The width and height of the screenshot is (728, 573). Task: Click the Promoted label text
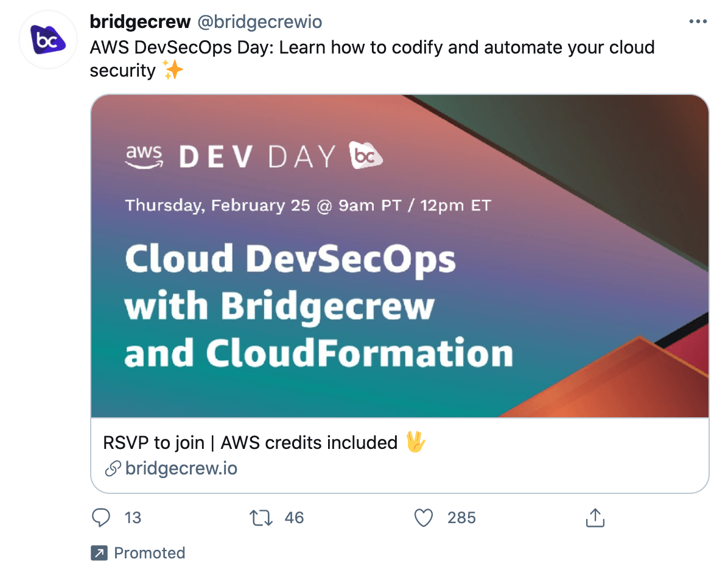coord(150,552)
